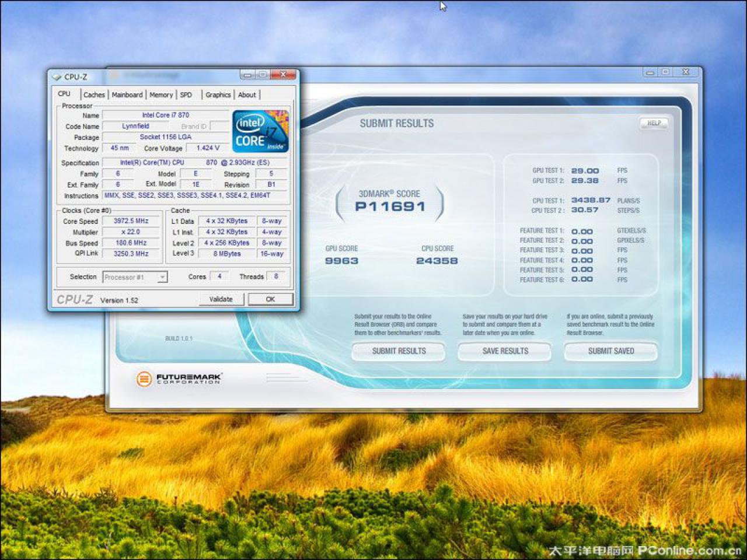747x560 pixels.
Task: Click the GPU SCORE value 9963
Action: click(342, 261)
